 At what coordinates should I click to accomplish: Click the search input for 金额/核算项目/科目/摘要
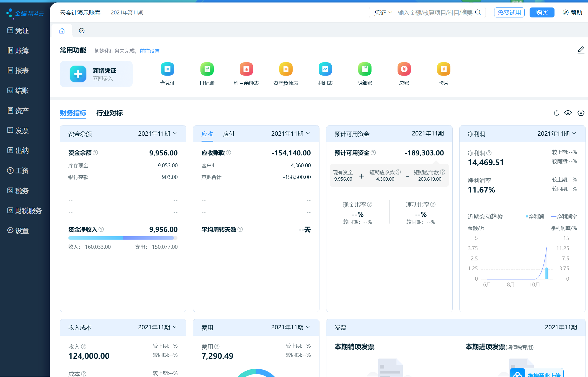pyautogui.click(x=435, y=13)
